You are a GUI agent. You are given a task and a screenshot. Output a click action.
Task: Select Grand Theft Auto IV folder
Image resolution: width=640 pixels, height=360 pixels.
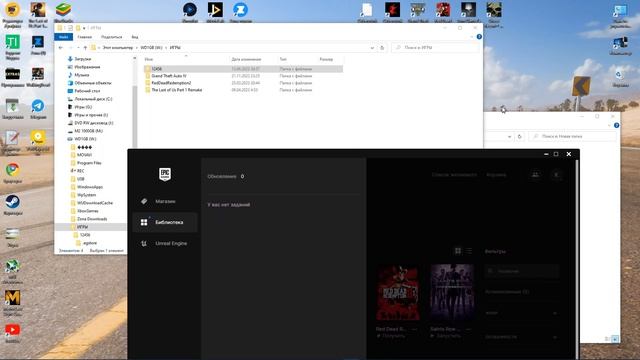[x=169, y=76]
